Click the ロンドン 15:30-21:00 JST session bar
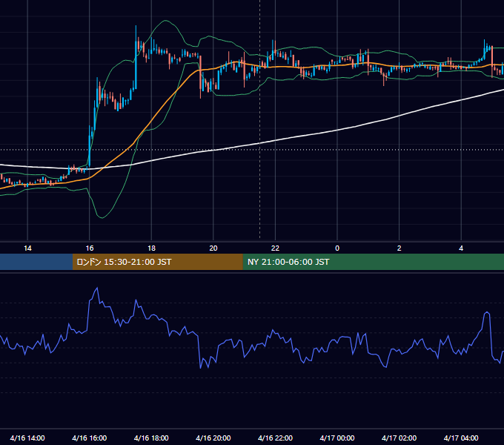The image size is (504, 445). pyautogui.click(x=157, y=262)
